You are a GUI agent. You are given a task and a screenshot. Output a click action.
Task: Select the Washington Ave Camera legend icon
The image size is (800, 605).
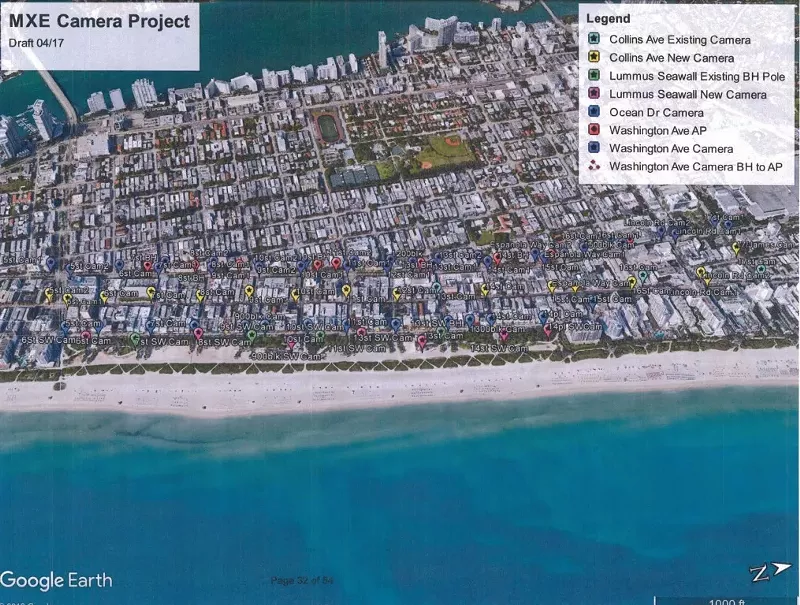593,148
